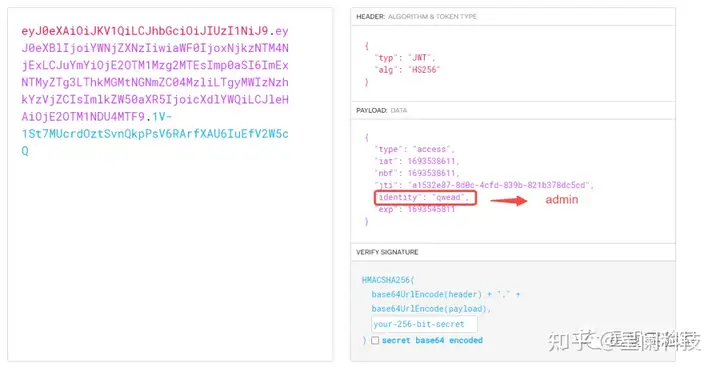720x371 pixels.
Task: Click the base64UrlEncode(header) line
Action: coord(445,294)
